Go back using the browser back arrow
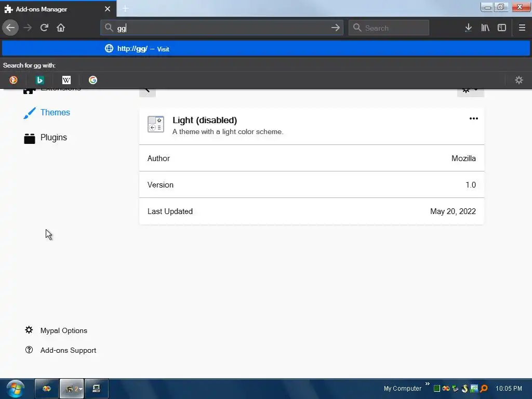Viewport: 532px width, 399px height. tap(10, 28)
